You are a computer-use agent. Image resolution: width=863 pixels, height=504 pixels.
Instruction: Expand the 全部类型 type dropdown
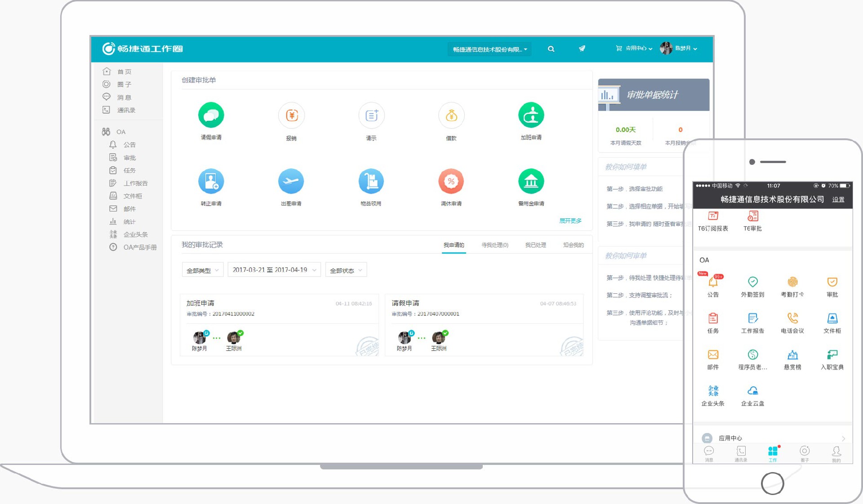click(x=203, y=270)
